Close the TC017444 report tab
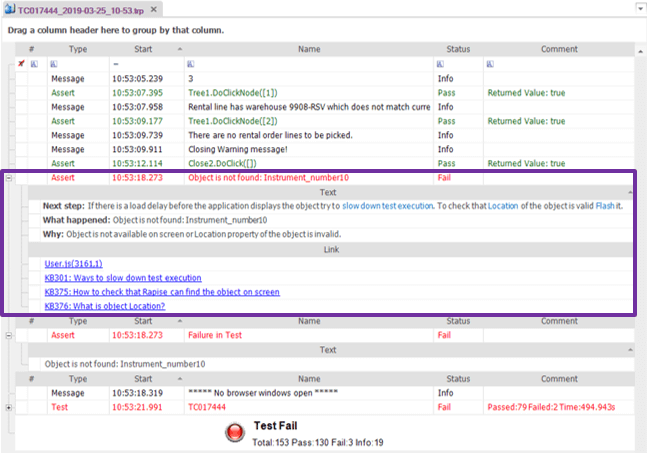The image size is (649, 454). tap(154, 10)
